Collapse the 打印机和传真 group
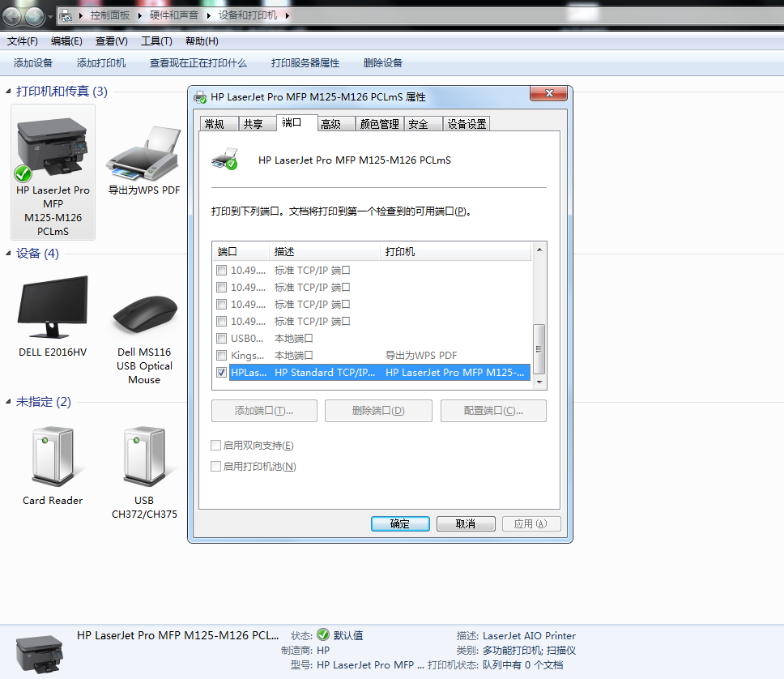Image resolution: width=784 pixels, height=679 pixels. (x=9, y=92)
